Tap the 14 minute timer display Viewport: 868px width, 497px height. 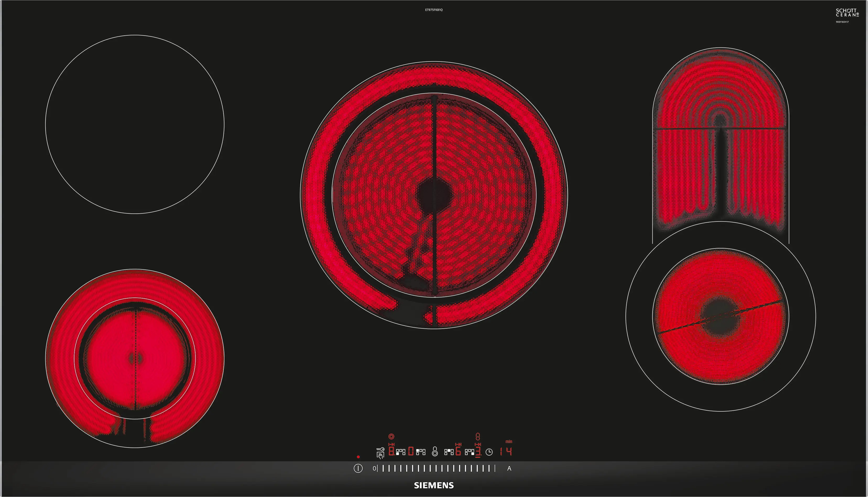click(506, 452)
